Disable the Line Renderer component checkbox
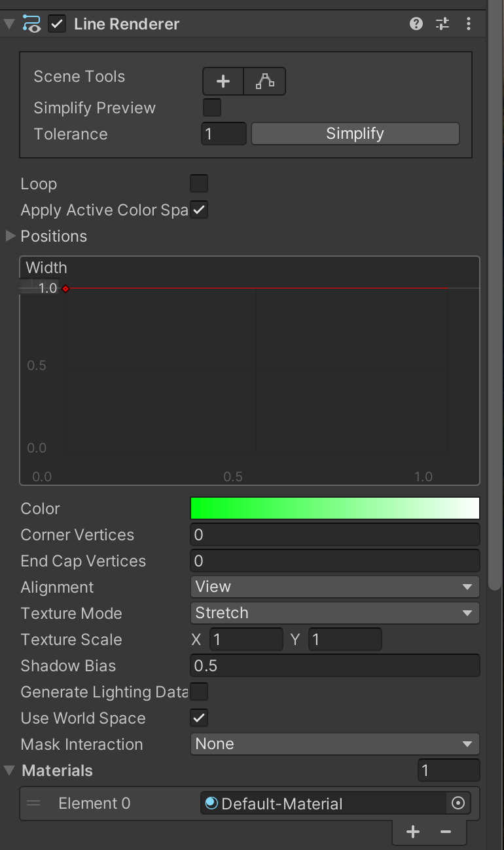This screenshot has height=850, width=504. pyautogui.click(x=58, y=24)
